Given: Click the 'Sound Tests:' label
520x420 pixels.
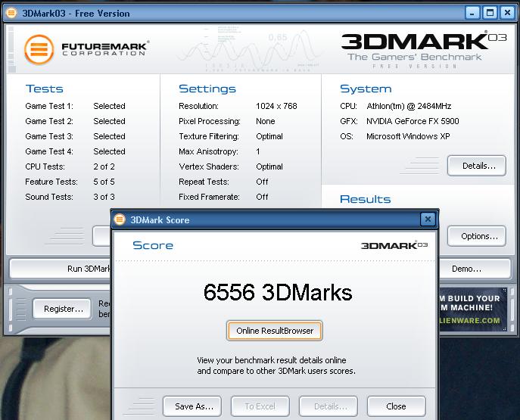Looking at the screenshot, I should (49, 197).
